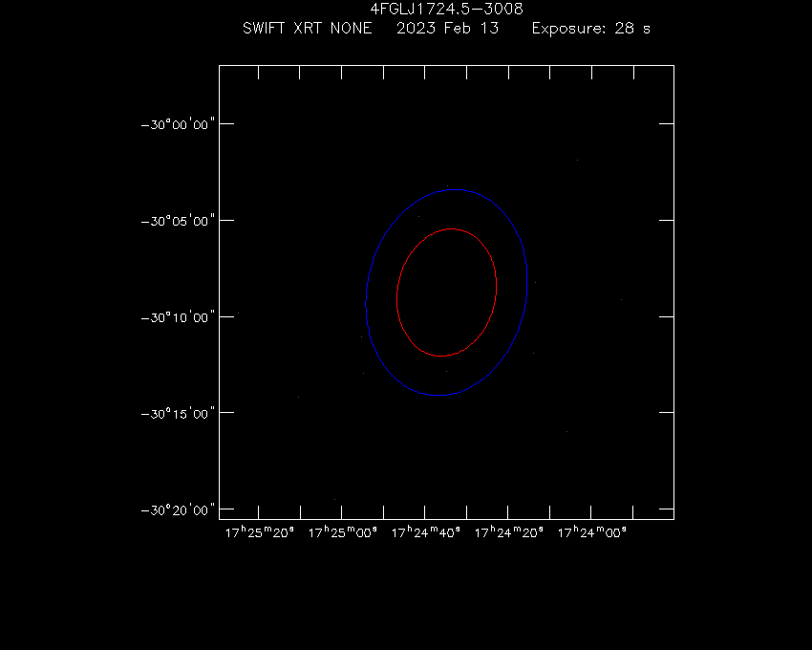Click the -30°20'00" declination label
Screen dimensions: 812x650
[x=178, y=510]
